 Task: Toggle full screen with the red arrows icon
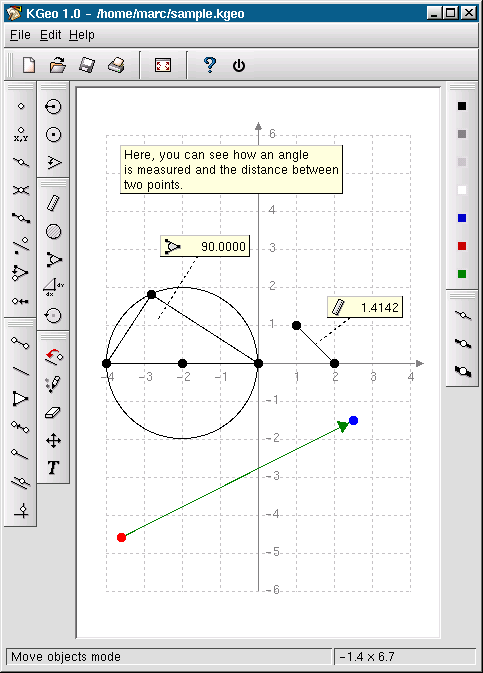tap(163, 65)
